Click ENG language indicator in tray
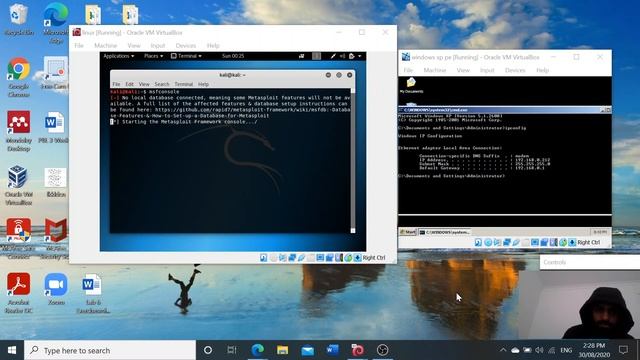The height and width of the screenshot is (360, 640). 566,350
